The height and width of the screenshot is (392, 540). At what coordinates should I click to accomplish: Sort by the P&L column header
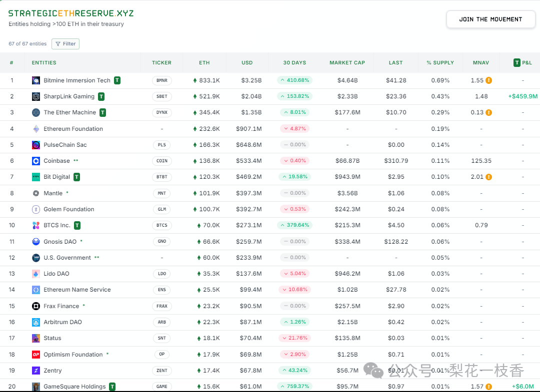point(523,62)
